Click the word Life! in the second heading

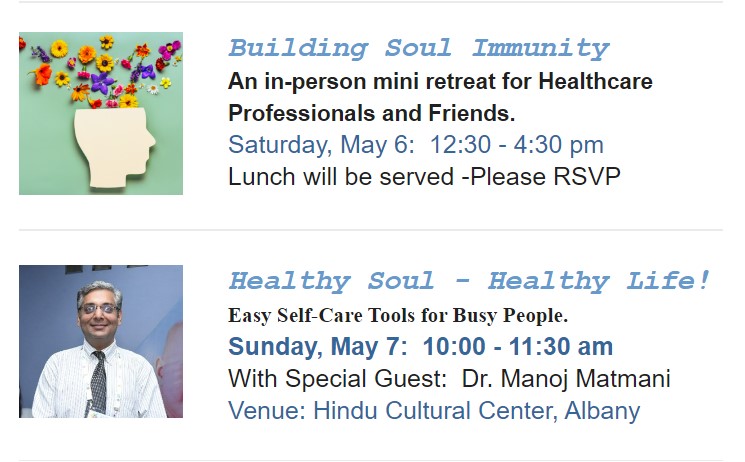668,281
